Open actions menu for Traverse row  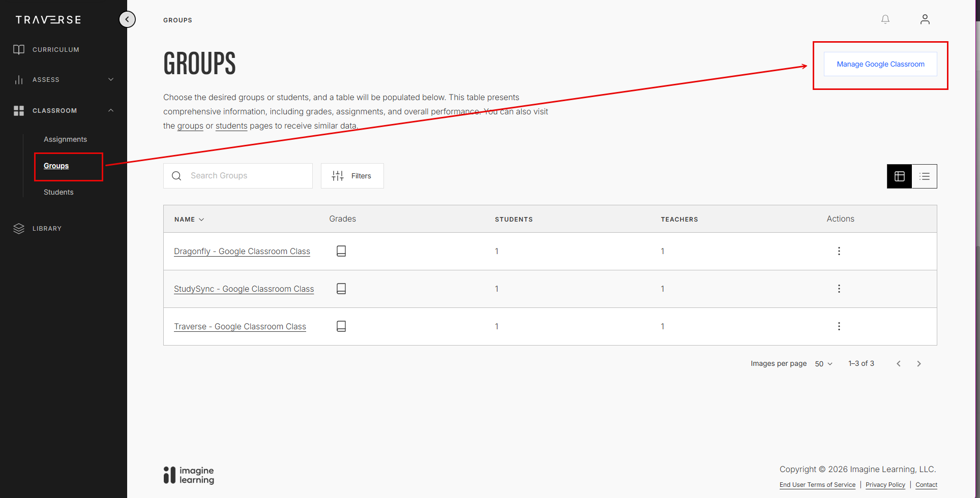point(839,326)
